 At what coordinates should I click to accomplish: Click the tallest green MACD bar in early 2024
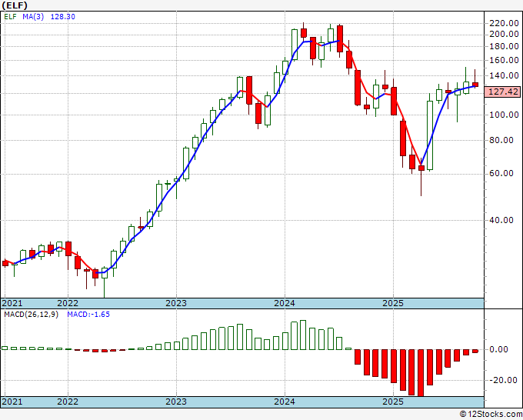pos(303,335)
